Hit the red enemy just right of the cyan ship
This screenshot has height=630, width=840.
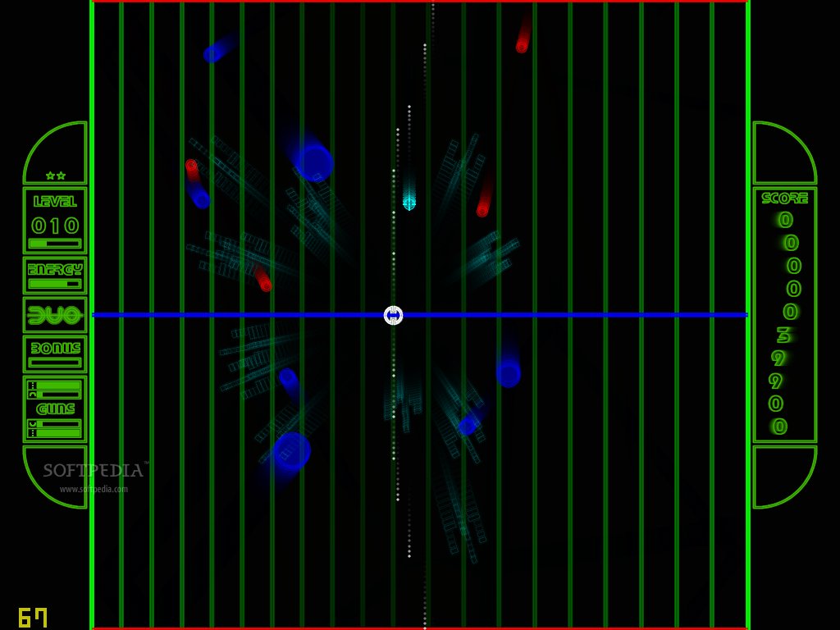point(482,211)
